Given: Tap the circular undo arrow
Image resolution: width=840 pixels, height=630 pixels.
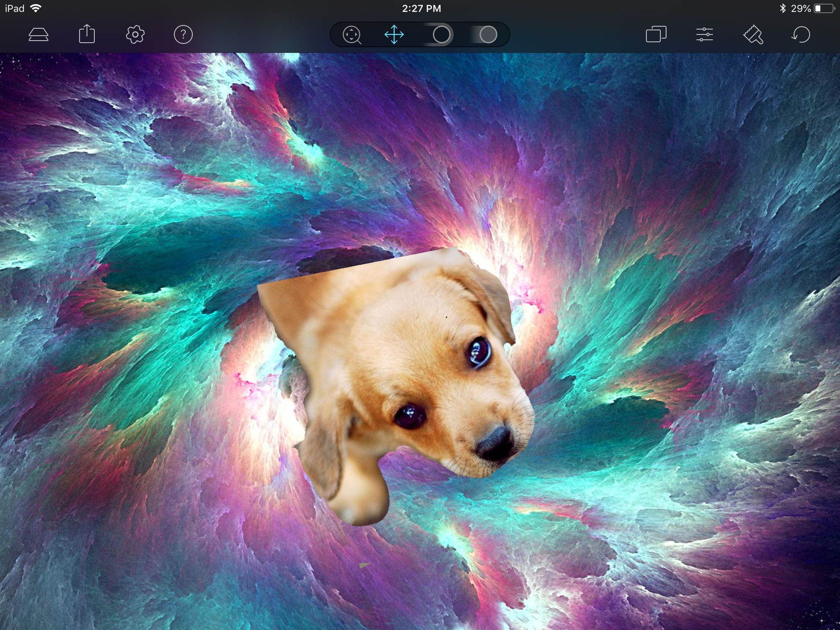Looking at the screenshot, I should 801,34.
